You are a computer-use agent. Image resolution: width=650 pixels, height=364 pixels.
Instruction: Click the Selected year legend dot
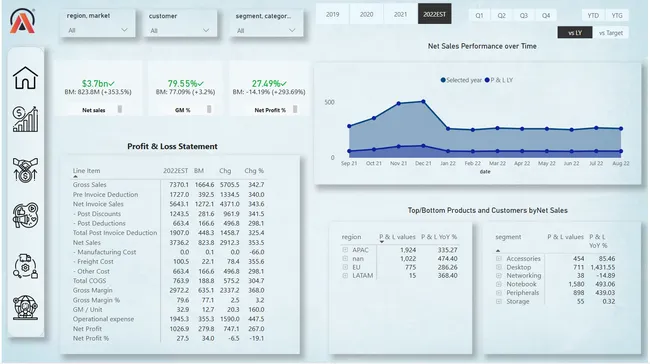coord(443,80)
